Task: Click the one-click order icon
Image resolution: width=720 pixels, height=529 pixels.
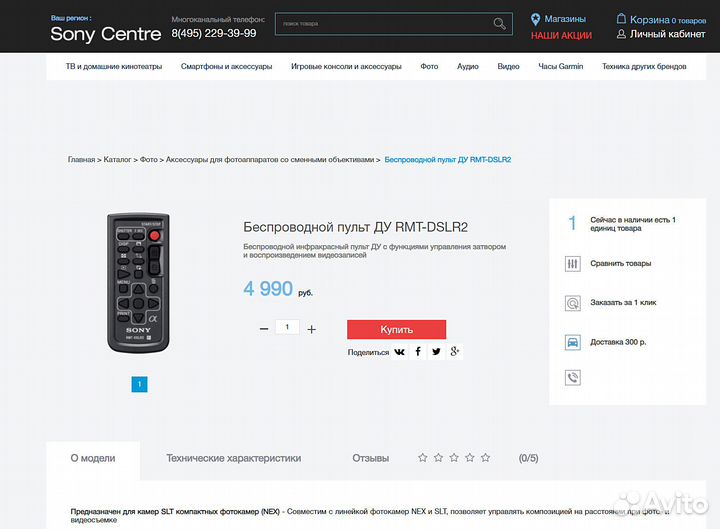Action: (573, 303)
